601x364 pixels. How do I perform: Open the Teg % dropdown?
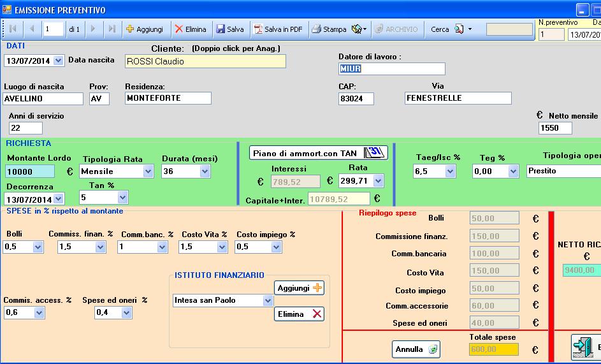[514, 171]
